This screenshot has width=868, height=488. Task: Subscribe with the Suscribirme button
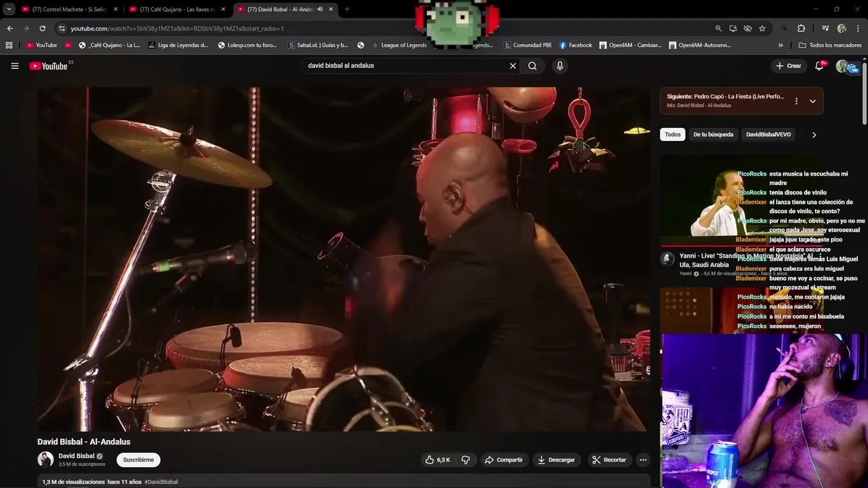coord(138,460)
